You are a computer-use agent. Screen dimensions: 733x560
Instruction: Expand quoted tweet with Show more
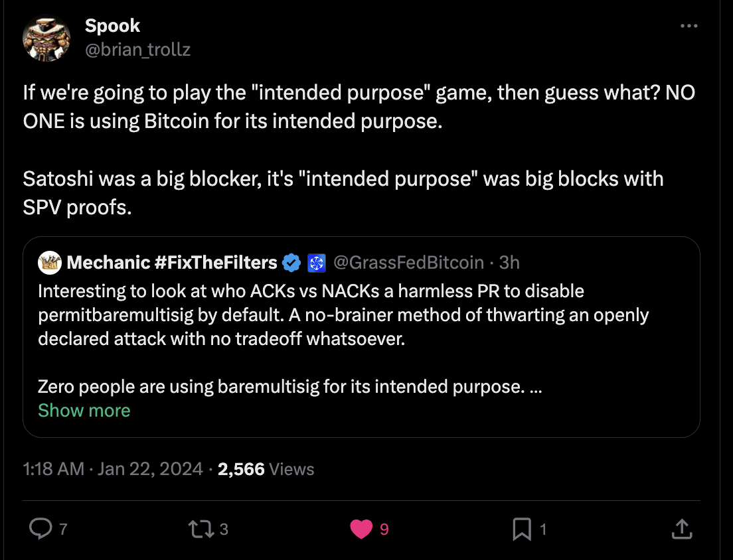pos(84,411)
